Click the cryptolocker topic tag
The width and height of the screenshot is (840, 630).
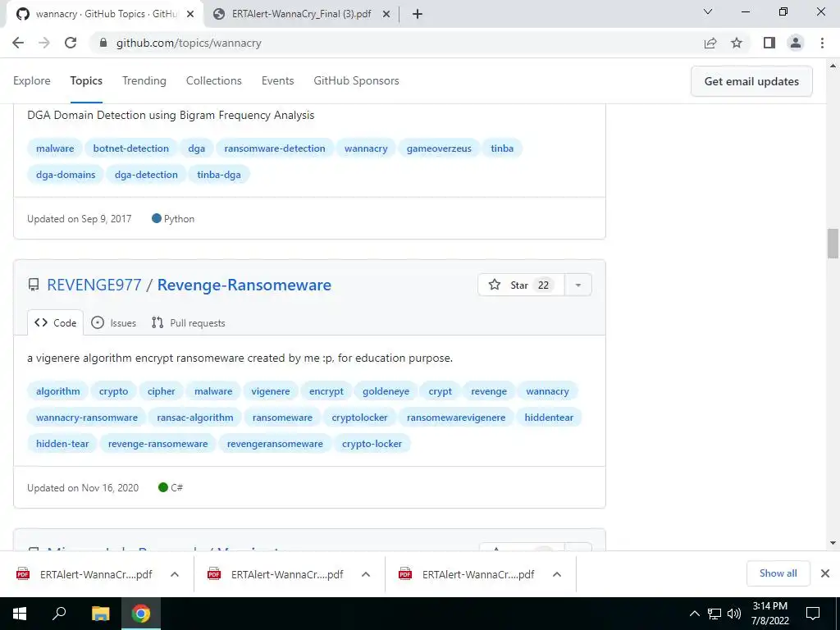click(359, 418)
